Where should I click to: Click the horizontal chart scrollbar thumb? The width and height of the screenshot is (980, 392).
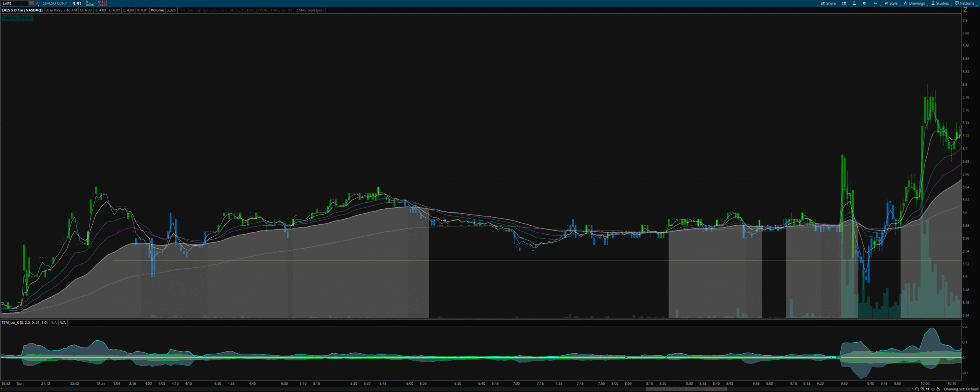pyautogui.click(x=686, y=389)
